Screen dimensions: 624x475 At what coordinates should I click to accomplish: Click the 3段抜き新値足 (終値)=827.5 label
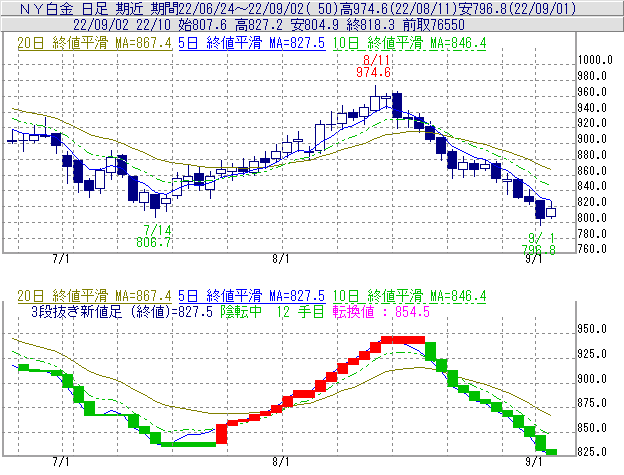[122, 311]
